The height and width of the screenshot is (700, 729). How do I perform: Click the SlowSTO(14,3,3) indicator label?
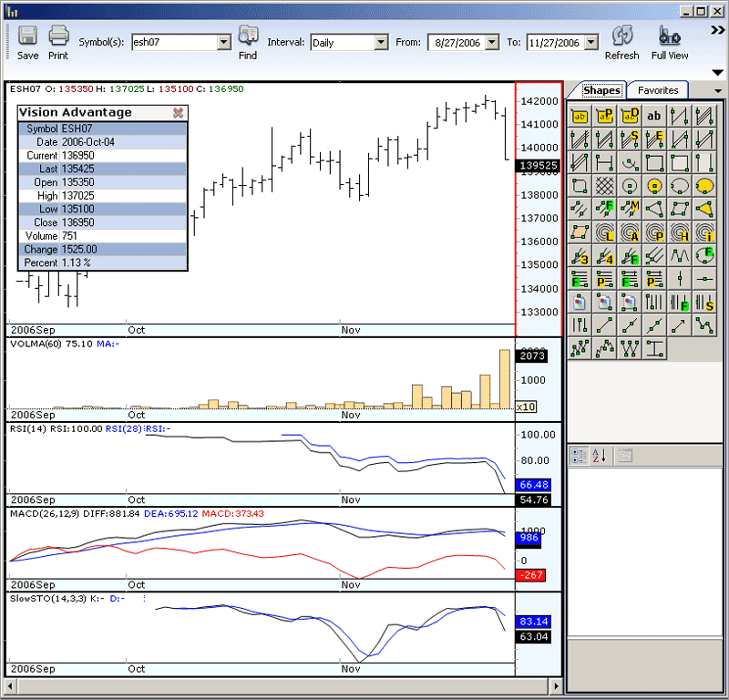click(48, 598)
